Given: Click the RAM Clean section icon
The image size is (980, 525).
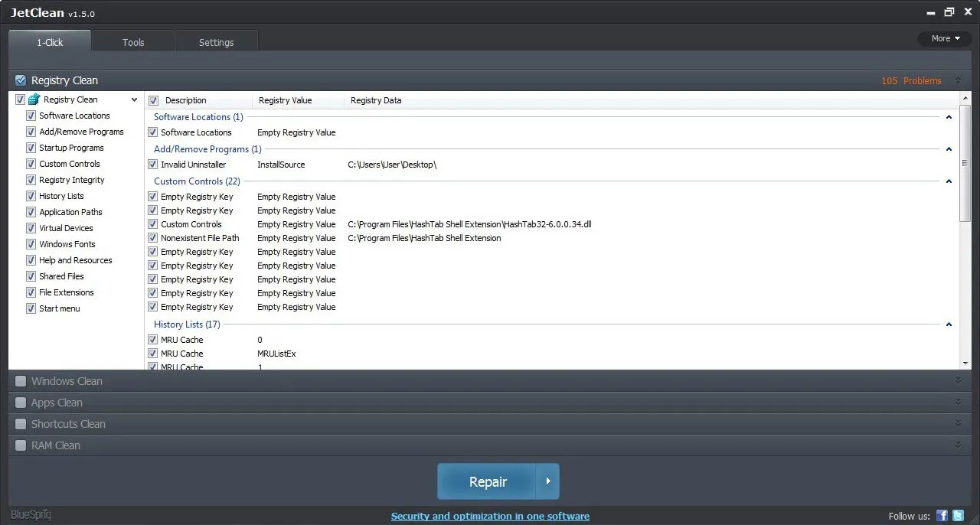Looking at the screenshot, I should [21, 445].
